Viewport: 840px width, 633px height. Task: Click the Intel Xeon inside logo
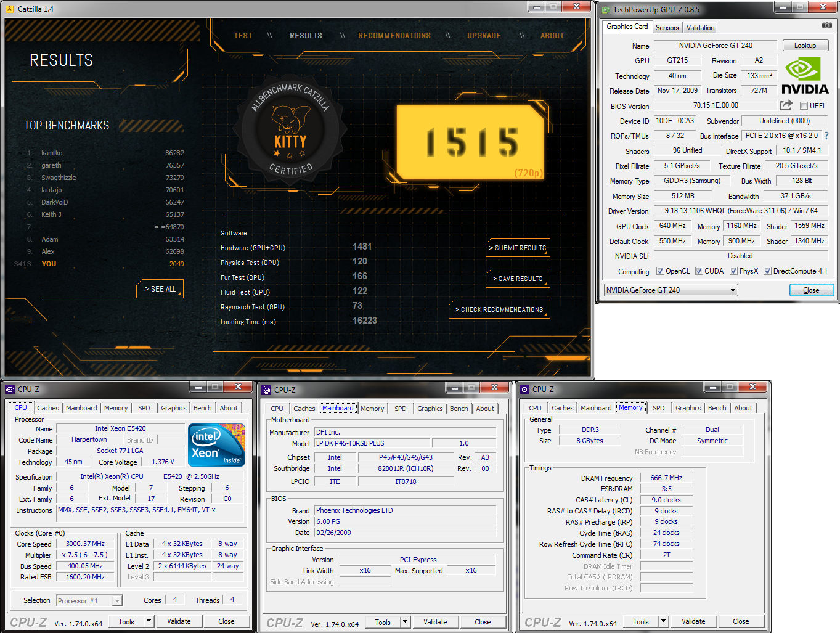pyautogui.click(x=217, y=444)
